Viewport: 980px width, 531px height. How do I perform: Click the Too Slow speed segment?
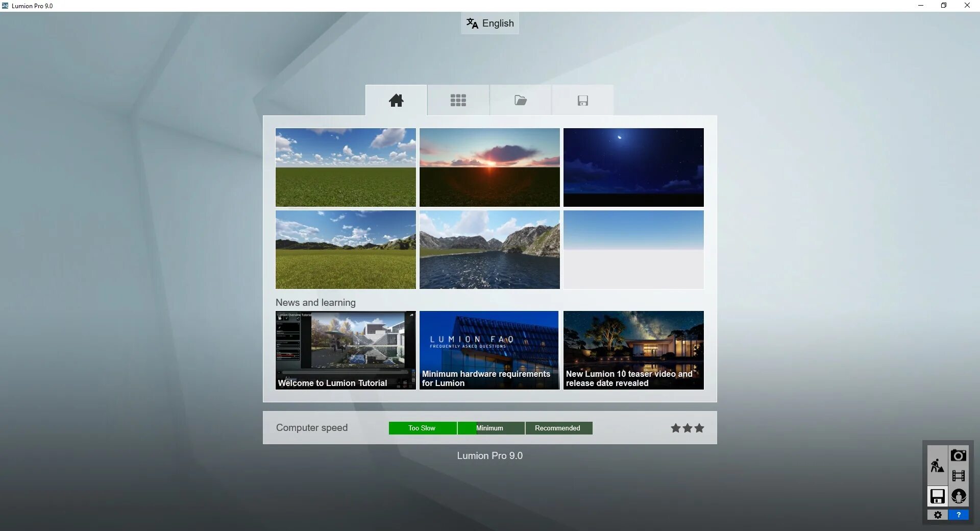(x=423, y=428)
